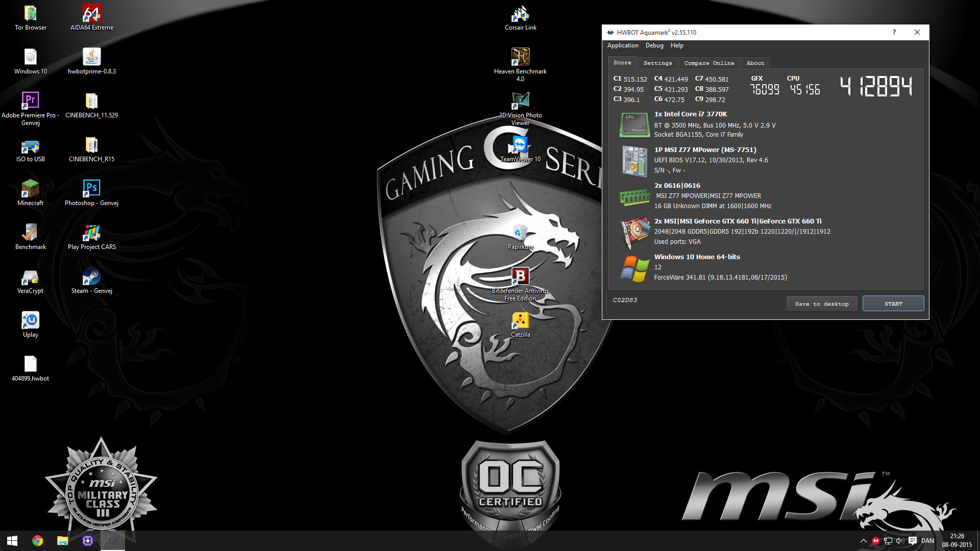980x551 pixels.
Task: Click the graphics card icon in Aquamark
Action: coord(634,233)
